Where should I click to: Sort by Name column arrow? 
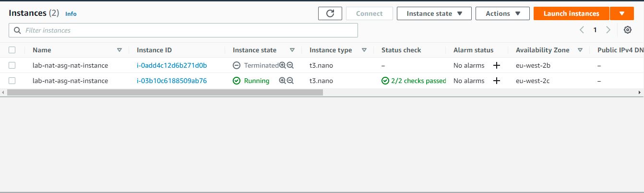point(119,50)
